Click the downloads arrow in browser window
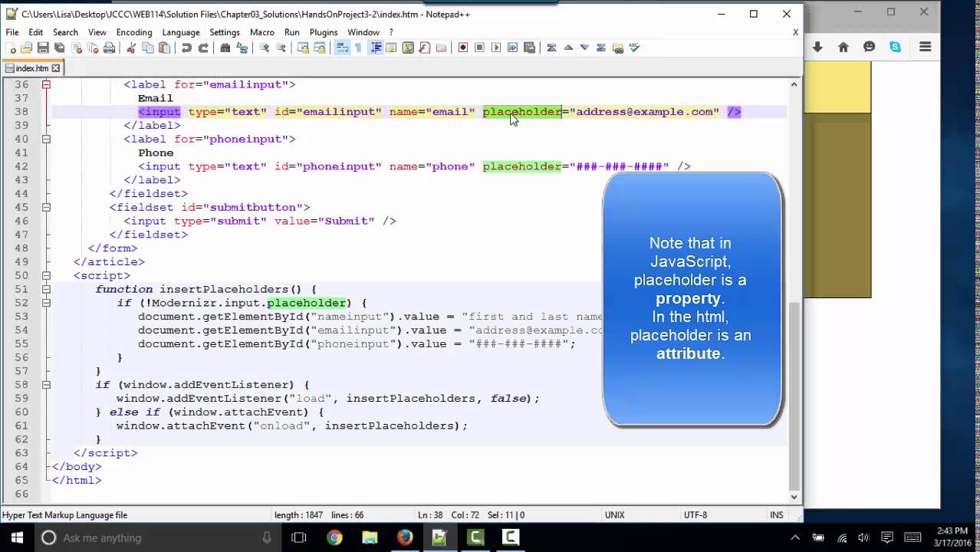 (817, 47)
